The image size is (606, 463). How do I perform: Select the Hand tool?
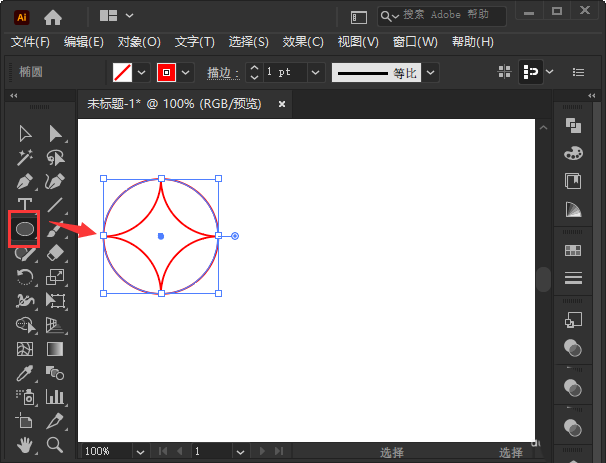(25, 444)
